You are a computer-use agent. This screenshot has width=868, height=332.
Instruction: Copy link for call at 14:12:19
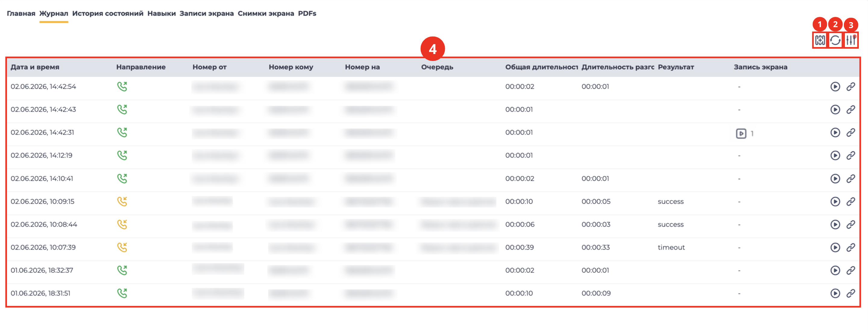point(851,155)
